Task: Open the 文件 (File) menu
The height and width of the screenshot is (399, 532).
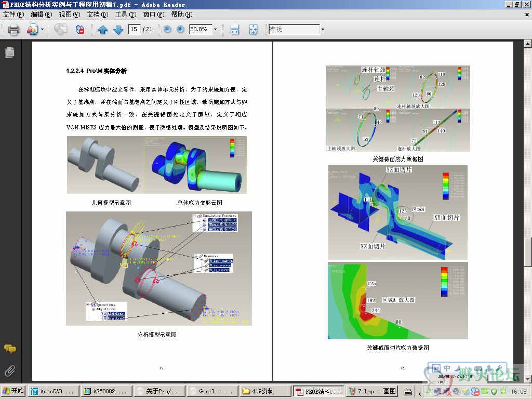Action: click(x=13, y=15)
